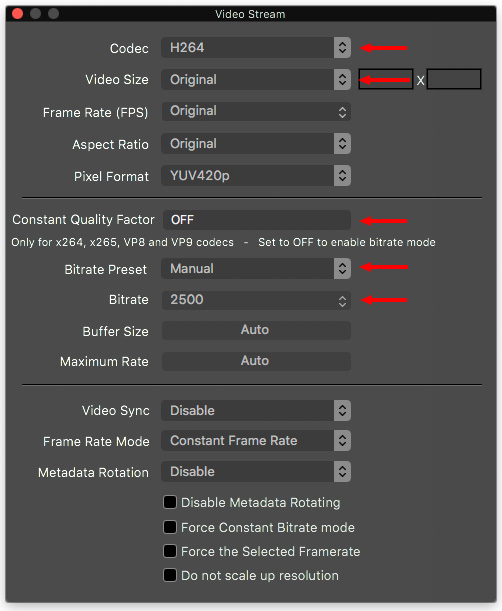The height and width of the screenshot is (611, 502).
Task: Enable Do not scale up resolution
Action: pyautogui.click(x=170, y=575)
